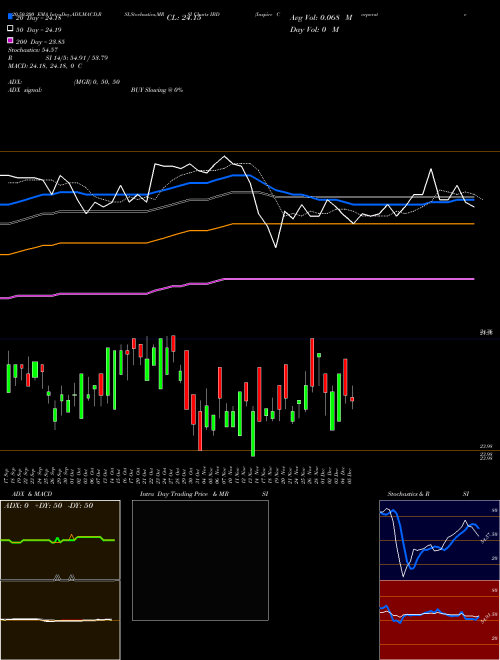Click the 'ADX: 0 +DY: 50 -DY: 50' header
The height and width of the screenshot is (660, 500).
click(48, 506)
